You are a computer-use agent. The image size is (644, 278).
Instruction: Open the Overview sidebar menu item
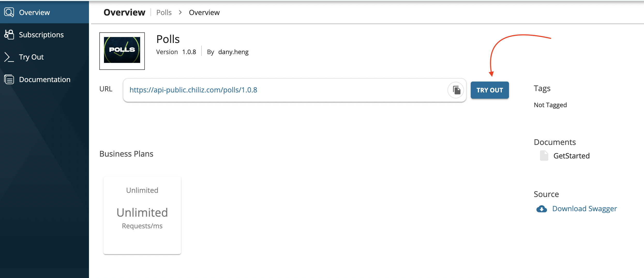coord(34,12)
